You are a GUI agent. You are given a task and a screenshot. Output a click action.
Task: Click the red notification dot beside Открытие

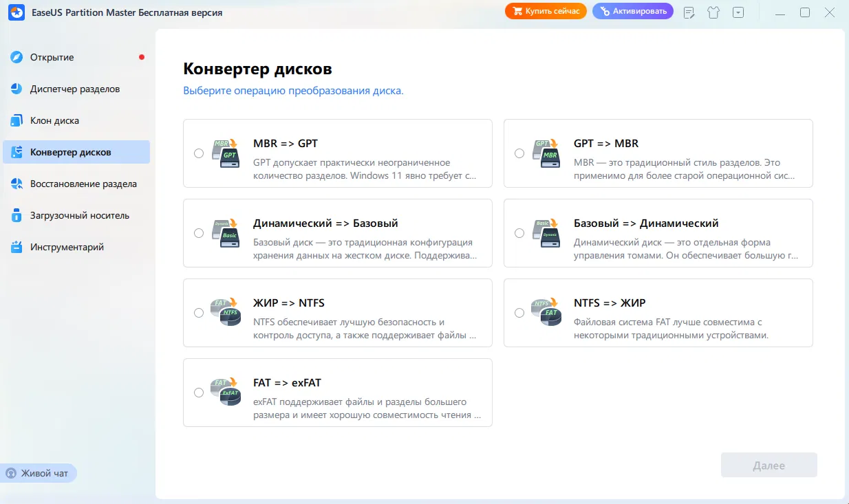point(142,57)
